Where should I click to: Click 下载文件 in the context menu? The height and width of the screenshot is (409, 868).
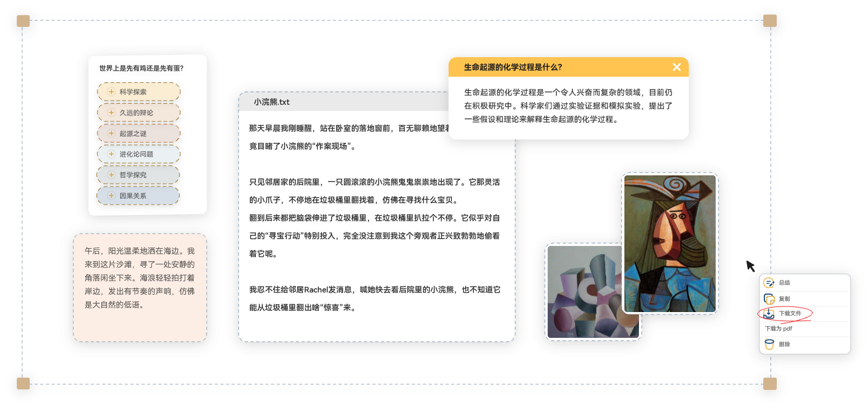click(805, 314)
